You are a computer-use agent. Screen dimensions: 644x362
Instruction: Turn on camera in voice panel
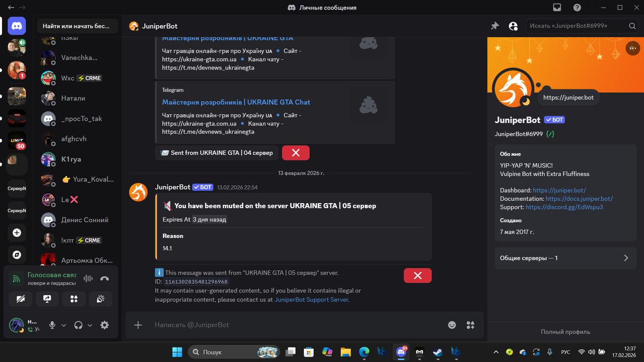click(21, 299)
